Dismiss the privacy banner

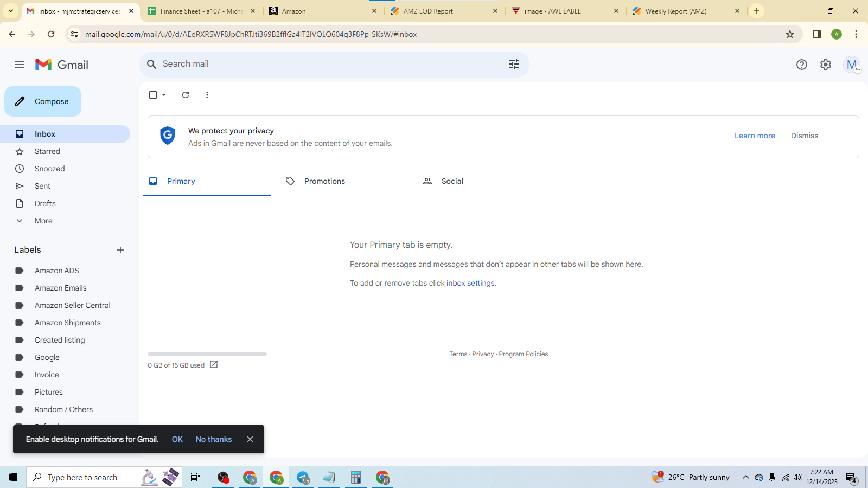tap(805, 136)
